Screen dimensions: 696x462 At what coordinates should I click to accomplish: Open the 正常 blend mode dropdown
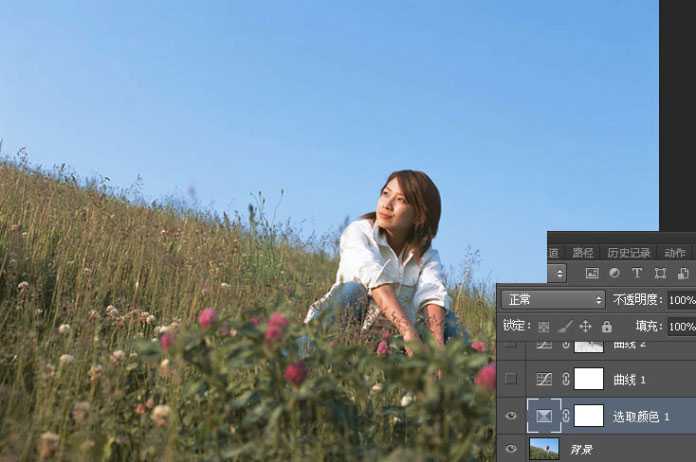coord(554,300)
